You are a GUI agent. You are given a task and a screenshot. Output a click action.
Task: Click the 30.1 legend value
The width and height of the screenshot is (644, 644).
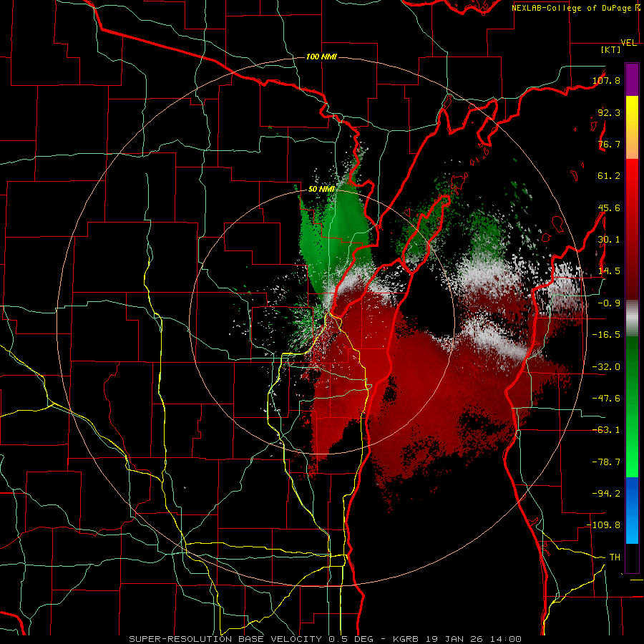click(x=609, y=240)
